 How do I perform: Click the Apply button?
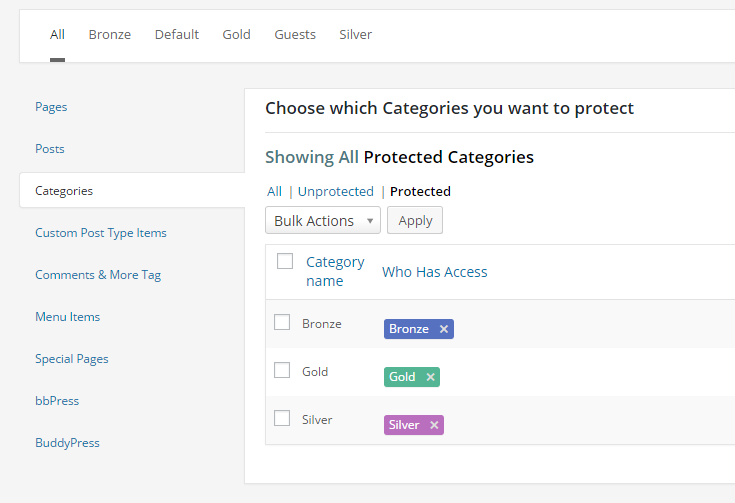[x=415, y=220]
